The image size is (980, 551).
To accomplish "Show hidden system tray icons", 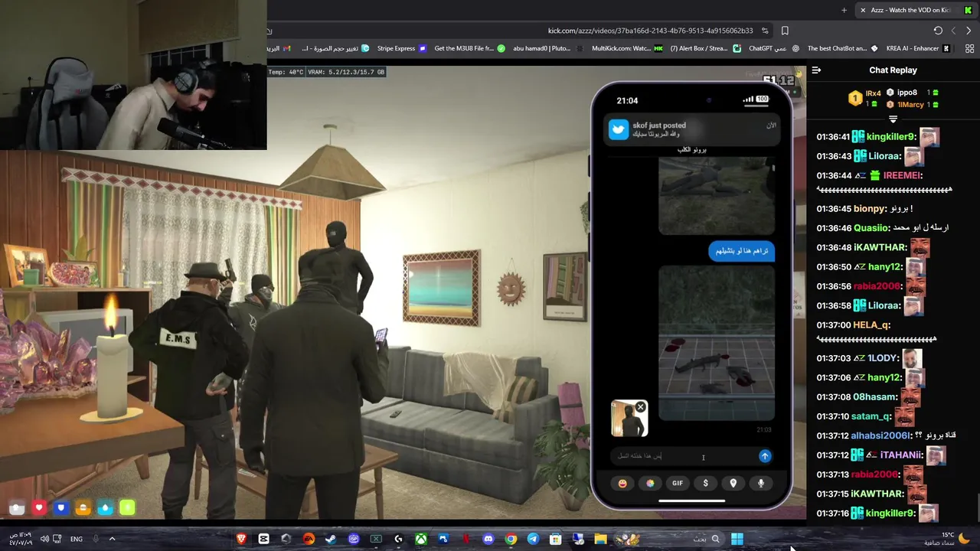I will 112,539.
